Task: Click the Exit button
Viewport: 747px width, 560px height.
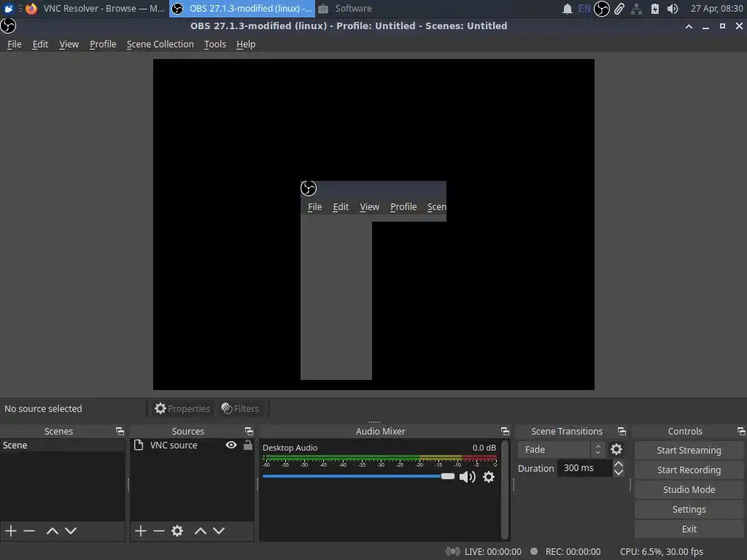Action: [689, 529]
